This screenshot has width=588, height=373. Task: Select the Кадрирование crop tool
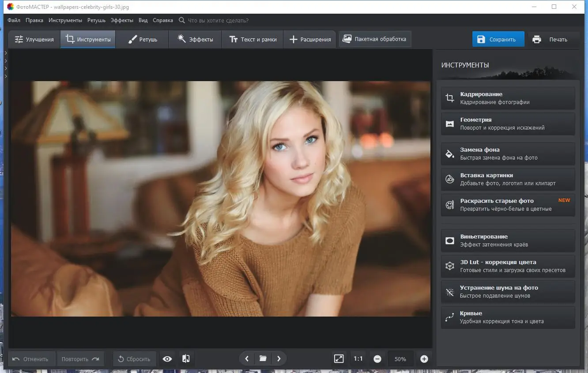507,98
